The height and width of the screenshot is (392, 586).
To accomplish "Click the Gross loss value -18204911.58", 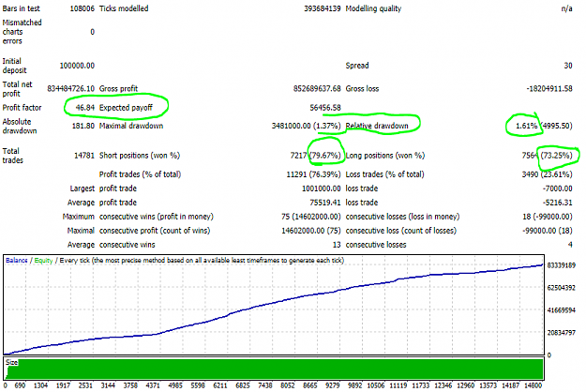I will click(549, 89).
